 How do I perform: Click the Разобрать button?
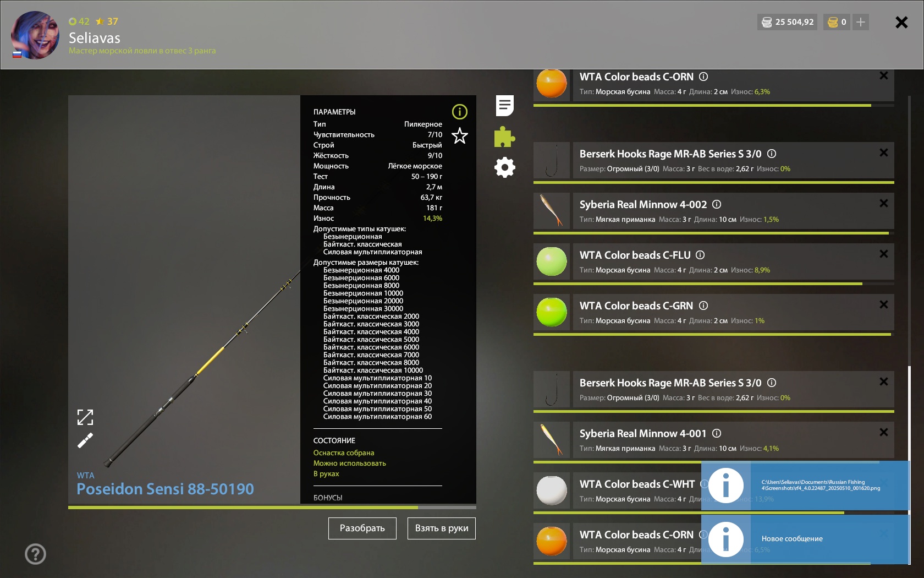(x=362, y=528)
